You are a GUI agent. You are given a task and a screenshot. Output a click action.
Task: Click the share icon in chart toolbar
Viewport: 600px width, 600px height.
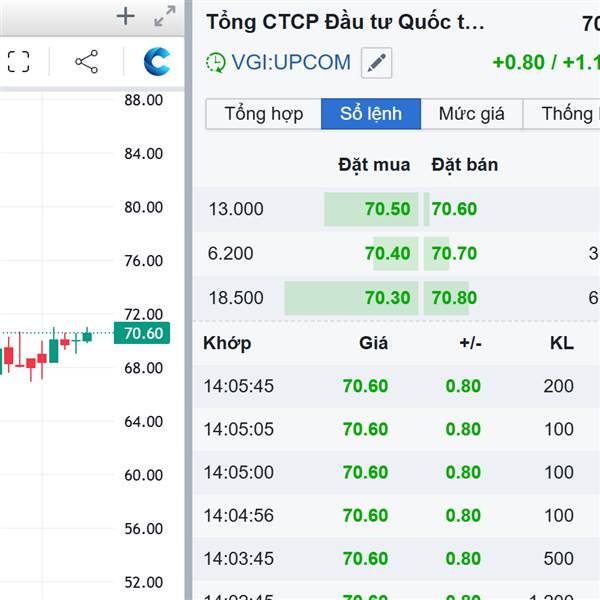(86, 62)
